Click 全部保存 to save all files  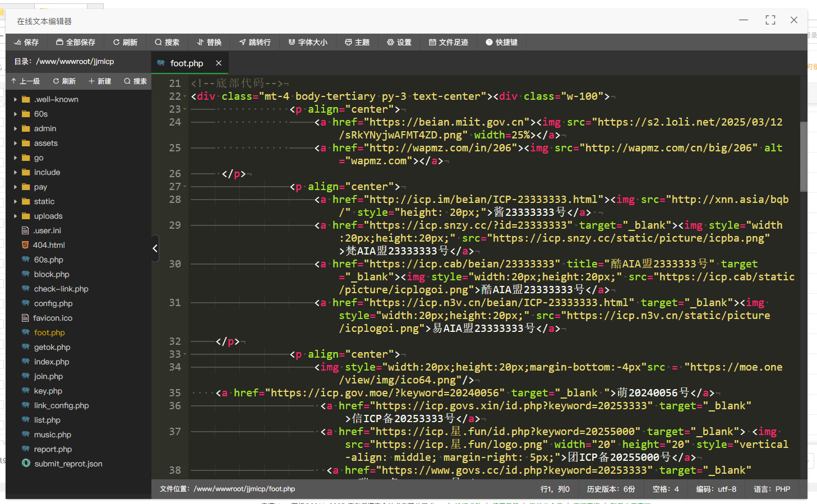click(76, 42)
